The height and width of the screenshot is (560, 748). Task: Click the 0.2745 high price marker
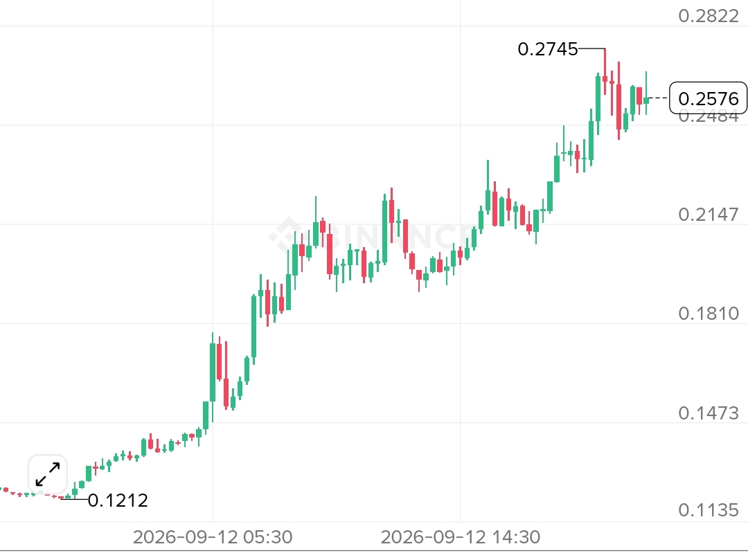tap(548, 49)
